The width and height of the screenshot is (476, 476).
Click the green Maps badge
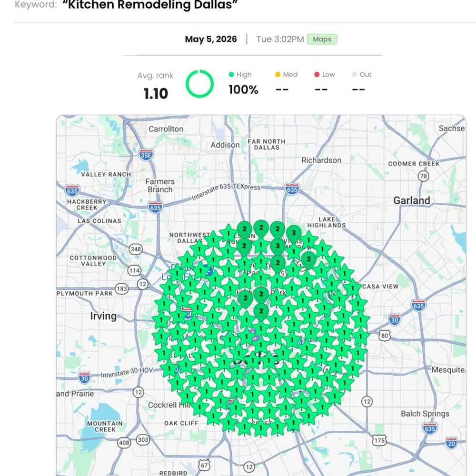click(x=322, y=39)
